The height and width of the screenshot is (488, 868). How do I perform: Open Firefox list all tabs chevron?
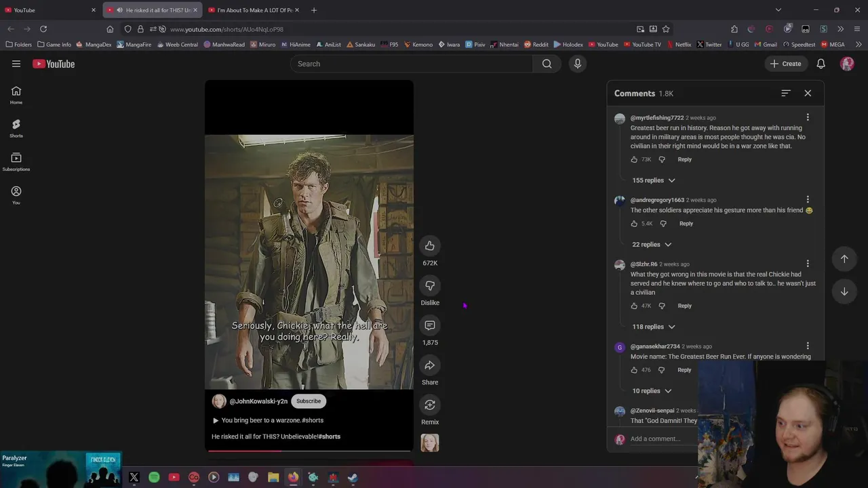(778, 10)
